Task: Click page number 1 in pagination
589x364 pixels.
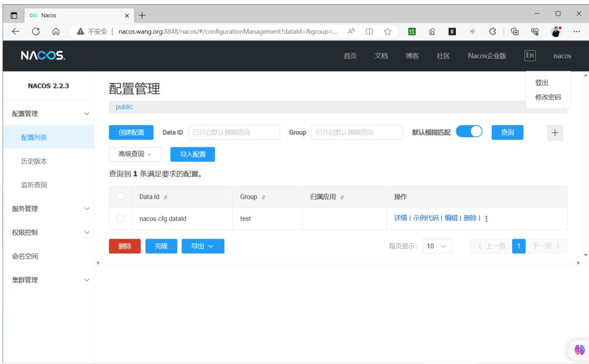Action: [519, 246]
